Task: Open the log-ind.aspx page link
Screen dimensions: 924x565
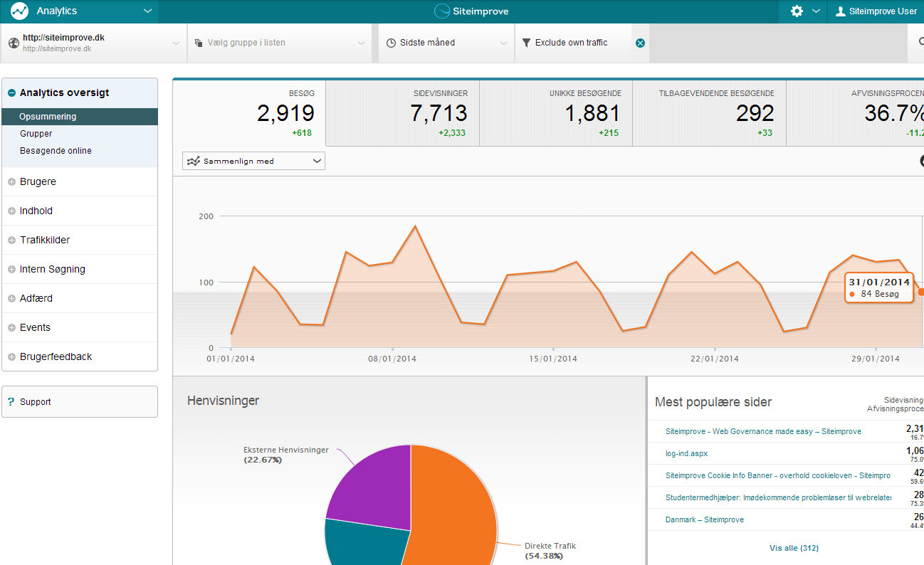Action: point(686,453)
